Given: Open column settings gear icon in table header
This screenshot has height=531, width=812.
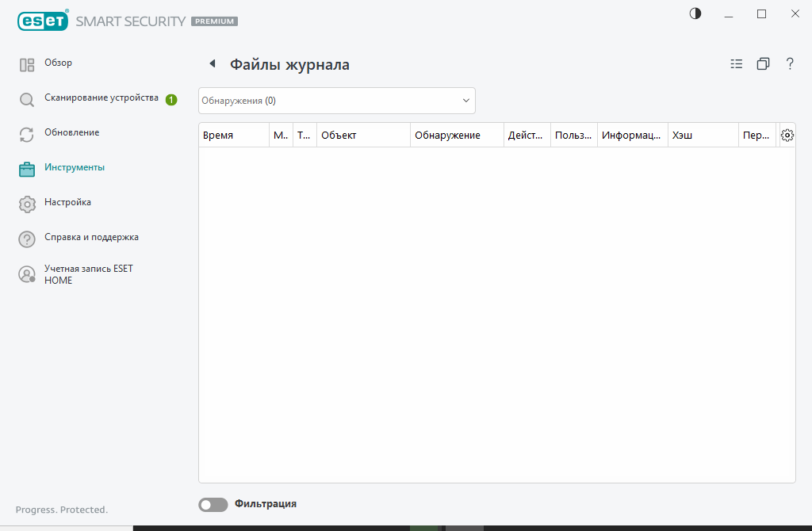Looking at the screenshot, I should click(787, 135).
